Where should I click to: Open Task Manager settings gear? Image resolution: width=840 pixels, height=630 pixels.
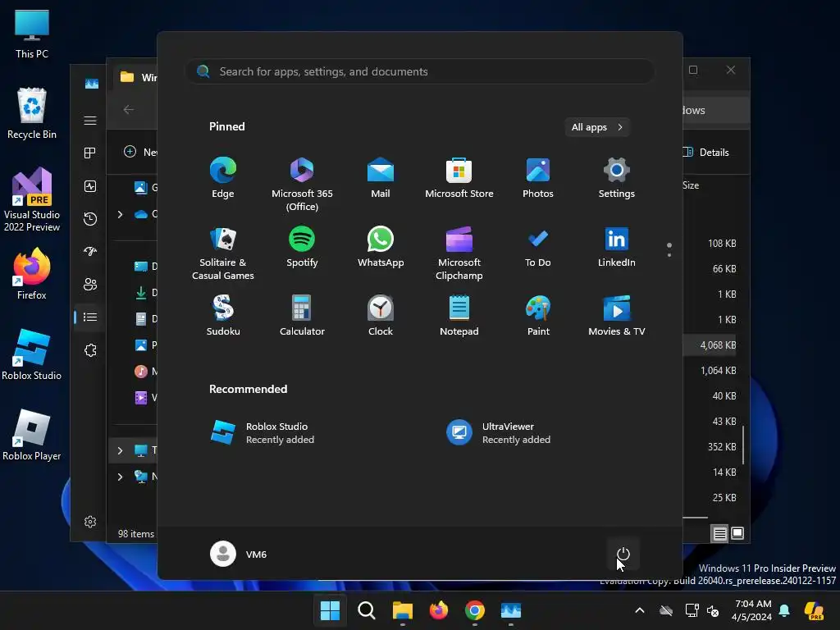click(x=90, y=522)
